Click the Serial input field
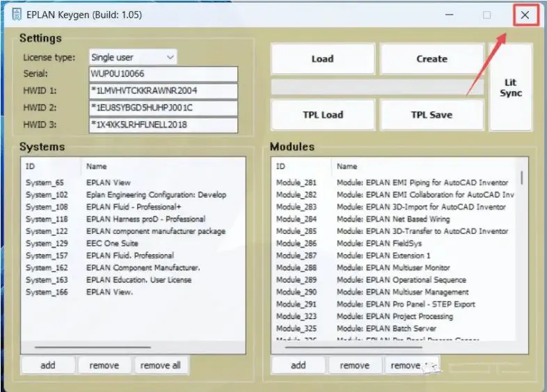This screenshot has height=392, width=547. [x=164, y=74]
